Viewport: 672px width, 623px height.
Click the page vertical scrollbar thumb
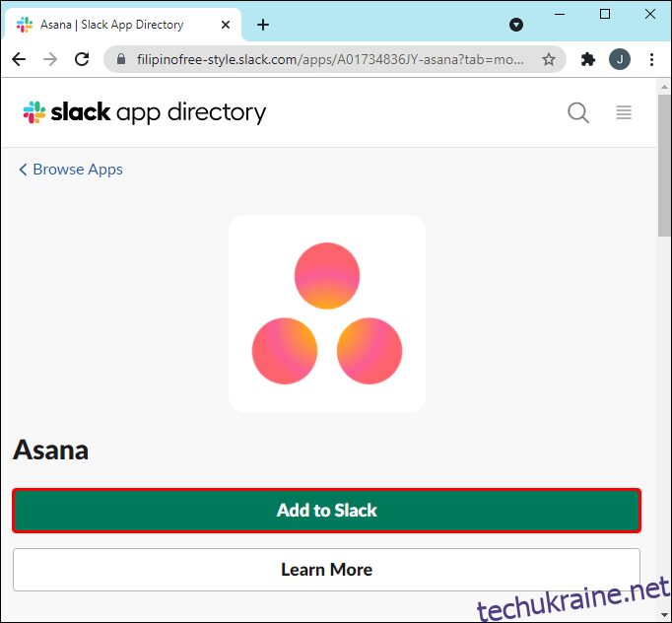tap(664, 165)
